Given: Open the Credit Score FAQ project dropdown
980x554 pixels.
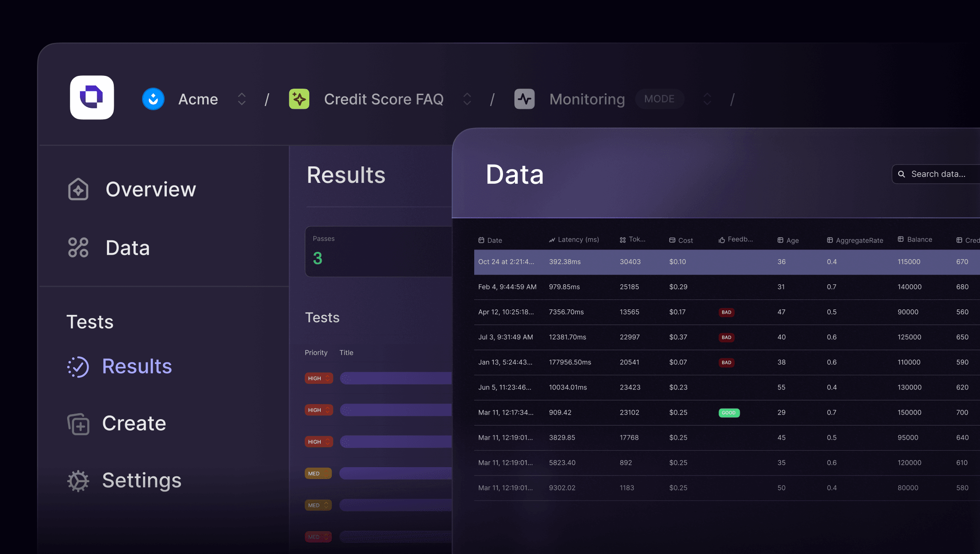Looking at the screenshot, I should (467, 99).
